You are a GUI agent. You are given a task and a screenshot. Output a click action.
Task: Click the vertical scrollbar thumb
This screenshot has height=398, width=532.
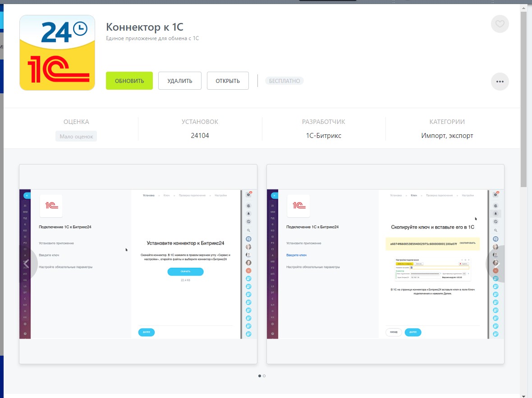click(523, 99)
